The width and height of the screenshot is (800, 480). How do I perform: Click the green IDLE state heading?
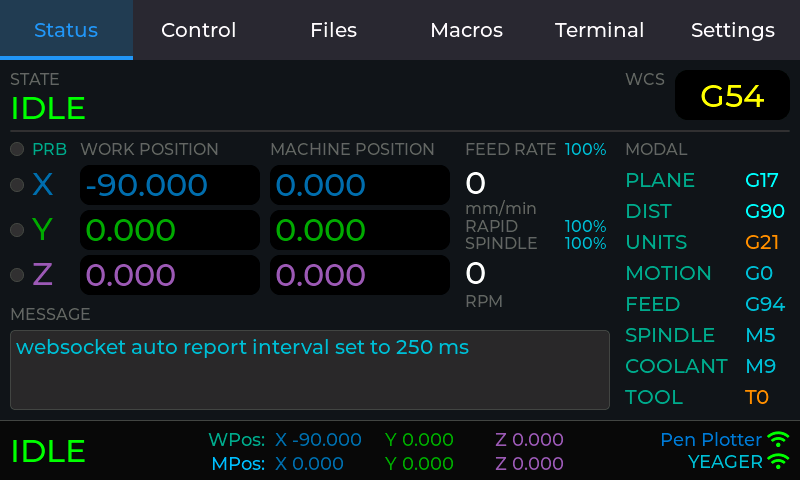click(x=48, y=108)
